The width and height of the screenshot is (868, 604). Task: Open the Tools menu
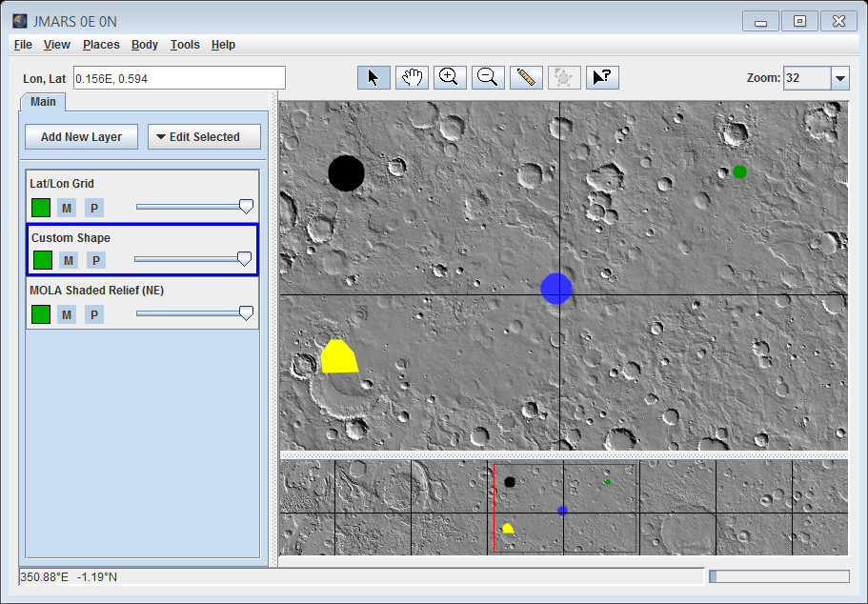click(185, 45)
